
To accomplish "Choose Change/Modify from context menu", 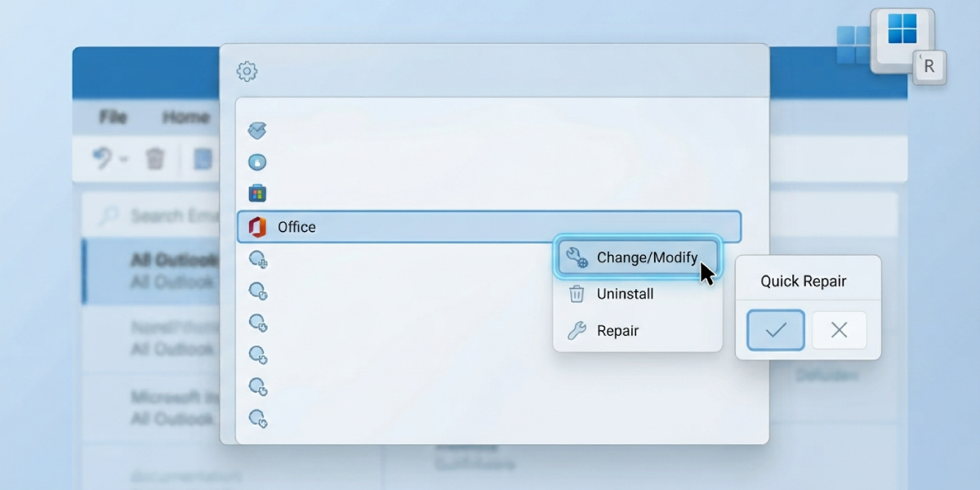I will pos(638,257).
